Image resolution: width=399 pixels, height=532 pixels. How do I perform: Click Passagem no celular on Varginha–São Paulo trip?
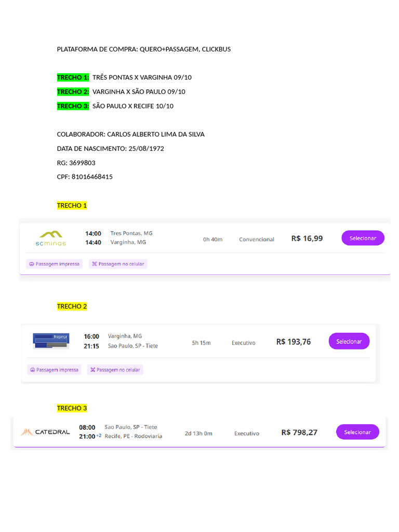point(115,370)
